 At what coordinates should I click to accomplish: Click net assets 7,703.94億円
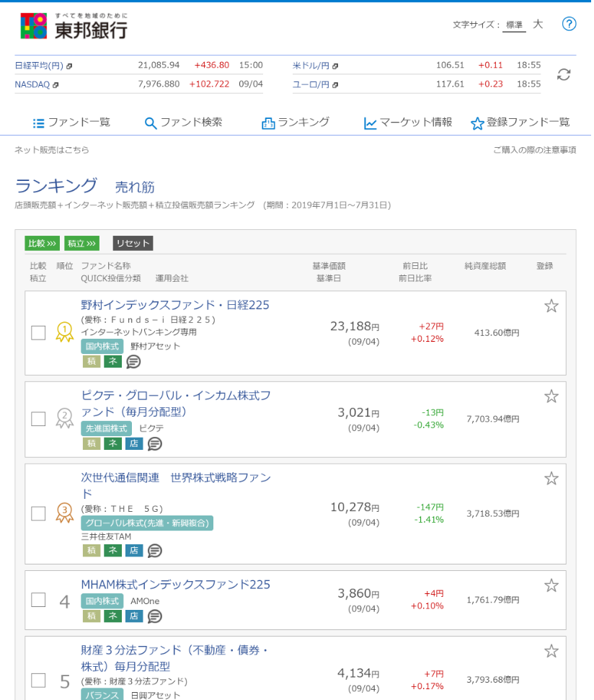click(492, 419)
